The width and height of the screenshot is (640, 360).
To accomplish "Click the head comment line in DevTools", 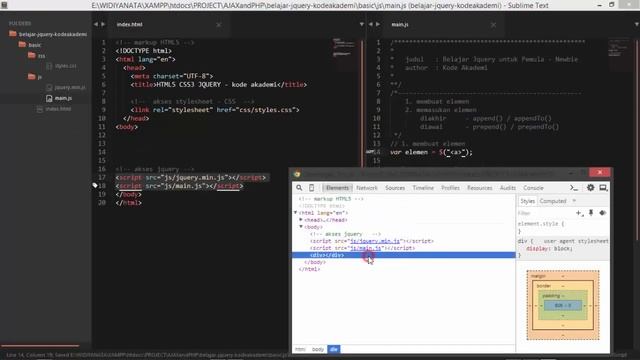I will 331,199.
